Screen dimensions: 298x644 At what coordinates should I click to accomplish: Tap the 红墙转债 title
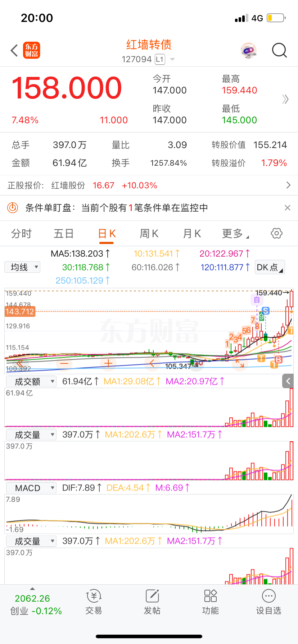[x=149, y=45]
